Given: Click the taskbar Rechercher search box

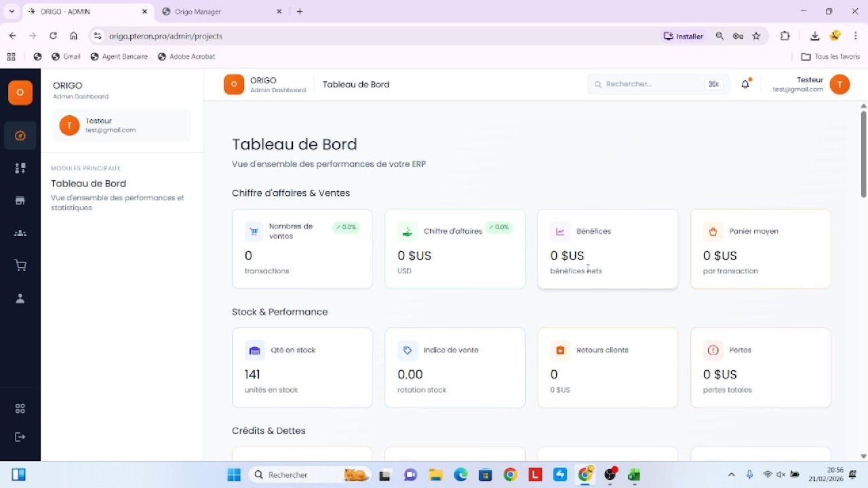Looking at the screenshot, I should click(x=310, y=474).
